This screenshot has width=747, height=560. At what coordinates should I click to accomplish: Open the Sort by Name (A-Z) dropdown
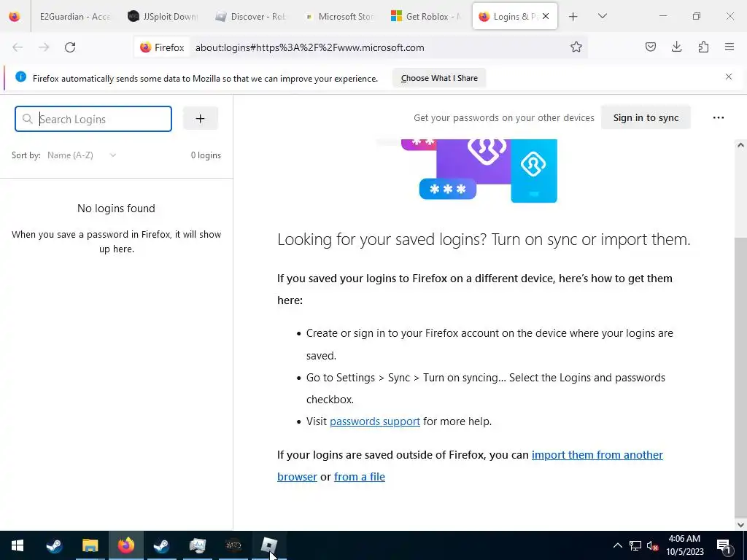coord(82,155)
